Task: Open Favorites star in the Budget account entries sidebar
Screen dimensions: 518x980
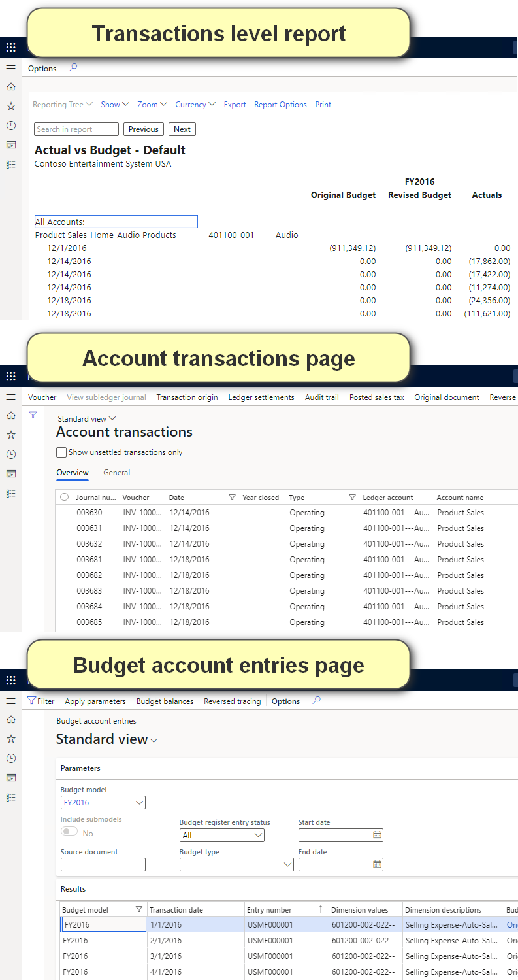Action: 10,739
